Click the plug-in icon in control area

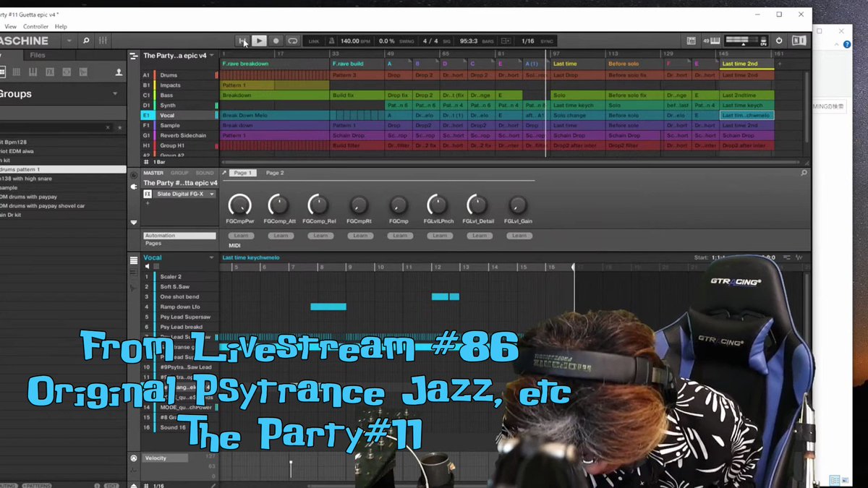[x=133, y=187]
